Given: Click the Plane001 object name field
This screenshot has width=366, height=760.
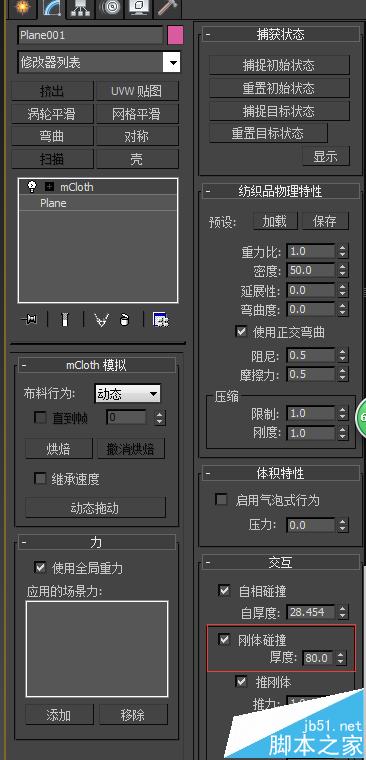Looking at the screenshot, I should (x=90, y=35).
